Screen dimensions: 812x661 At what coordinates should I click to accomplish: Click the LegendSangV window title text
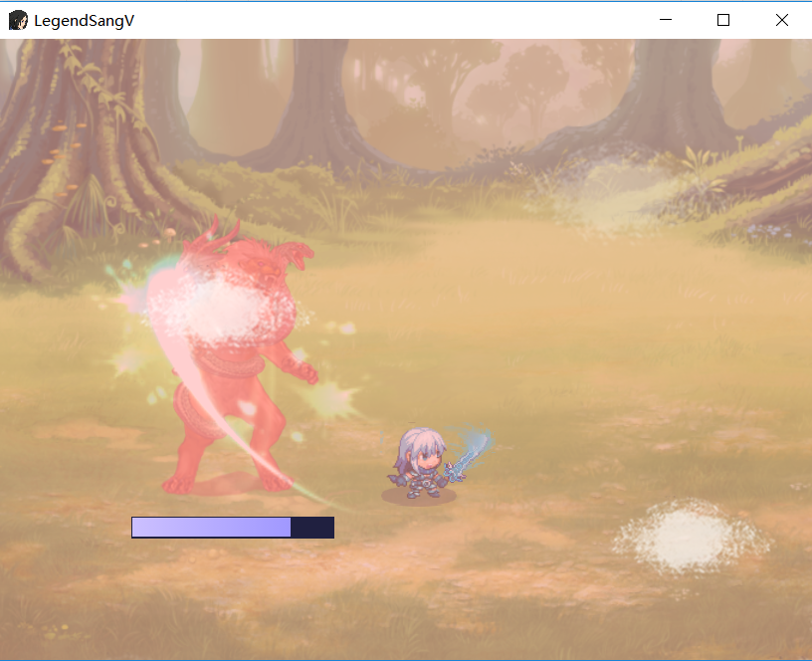point(84,21)
